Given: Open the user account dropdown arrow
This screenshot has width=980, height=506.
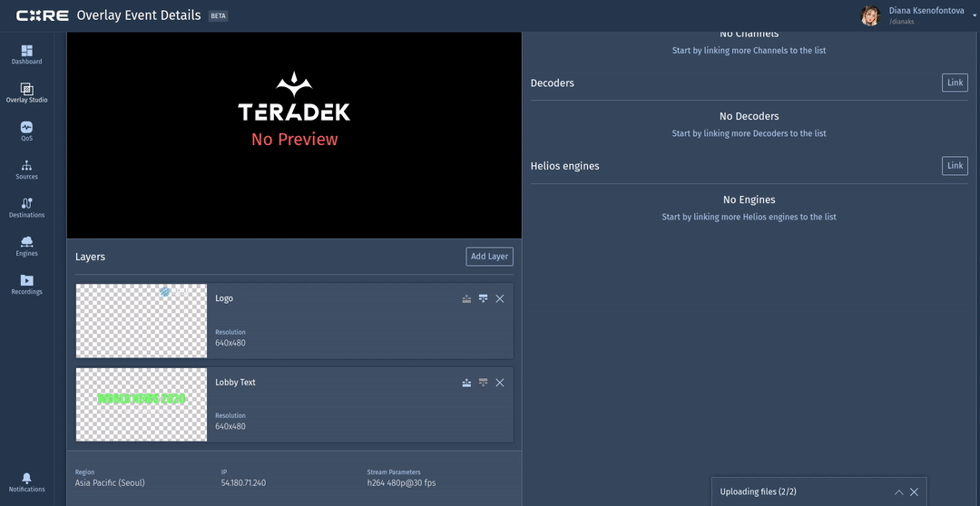Looking at the screenshot, I should pos(973,15).
